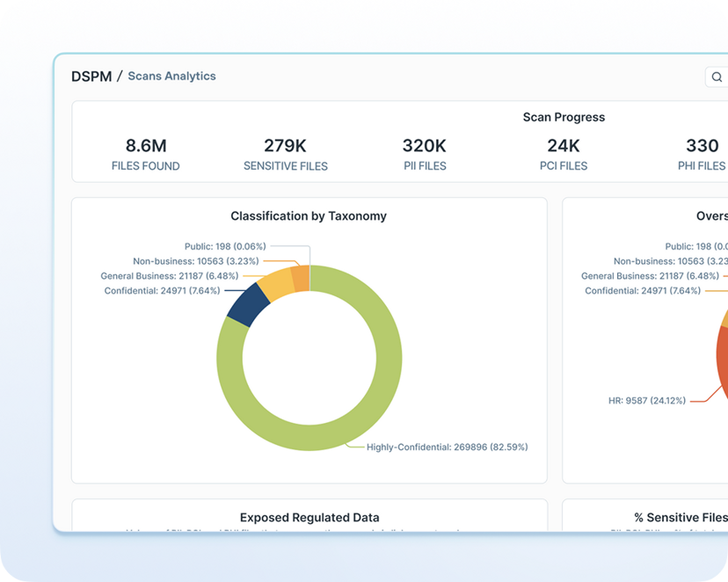Click Non-business: 10563 label in Taxonomy chart
Image resolution: width=728 pixels, height=582 pixels.
(x=196, y=261)
